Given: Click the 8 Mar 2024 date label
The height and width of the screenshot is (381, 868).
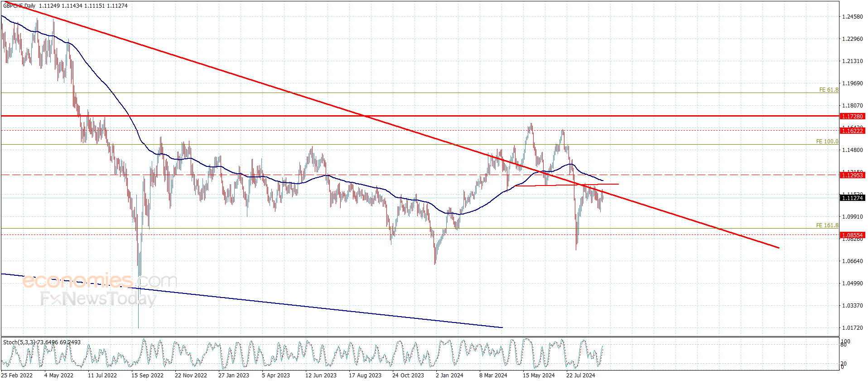Looking at the screenshot, I should point(493,376).
